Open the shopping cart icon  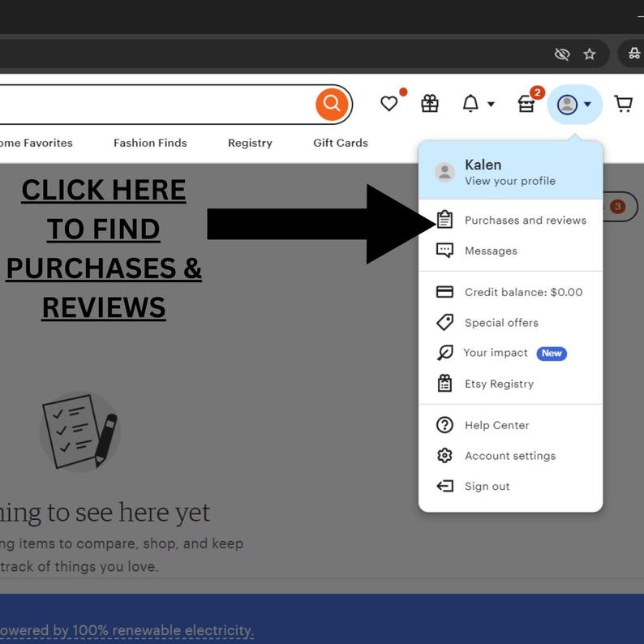[x=623, y=104]
